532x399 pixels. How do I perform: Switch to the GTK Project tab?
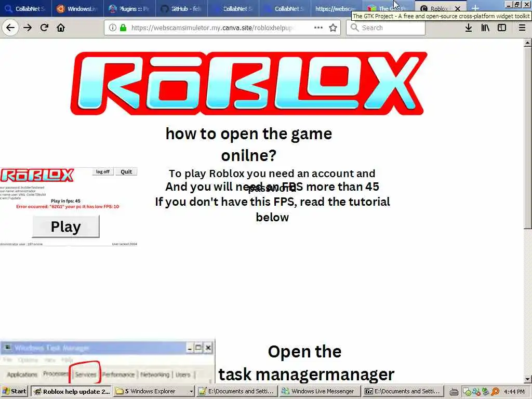coord(388,8)
